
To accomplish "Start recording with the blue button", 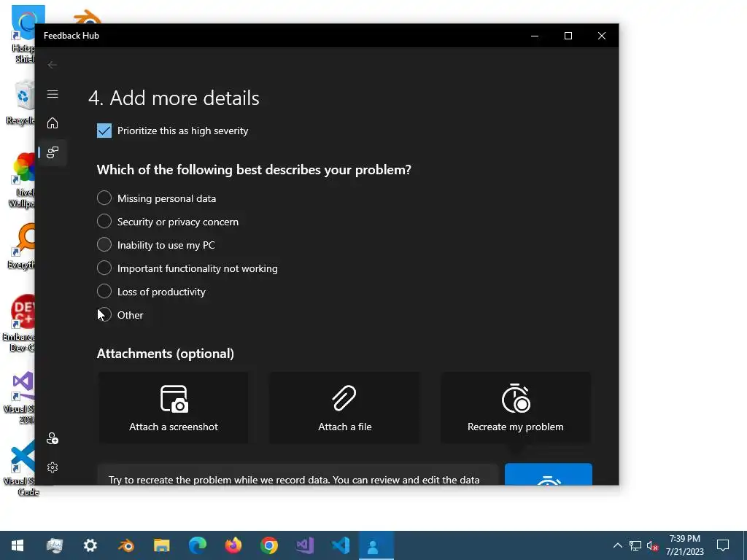I will pos(549,474).
